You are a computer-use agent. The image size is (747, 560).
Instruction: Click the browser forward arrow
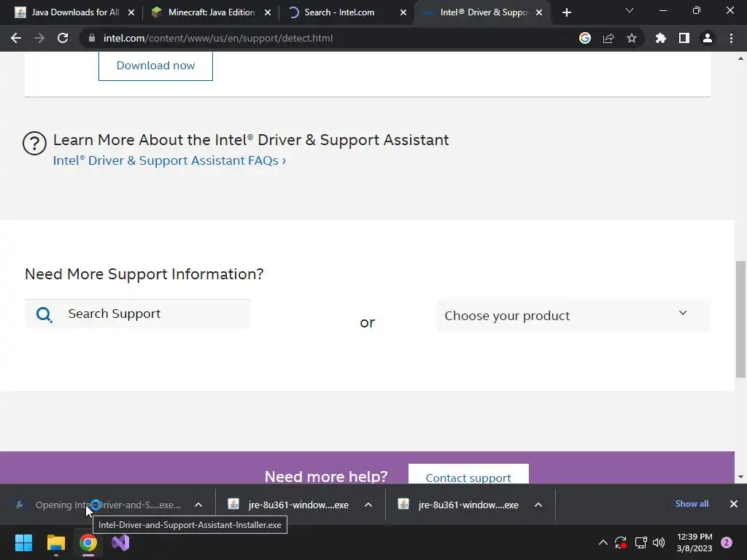click(x=39, y=38)
